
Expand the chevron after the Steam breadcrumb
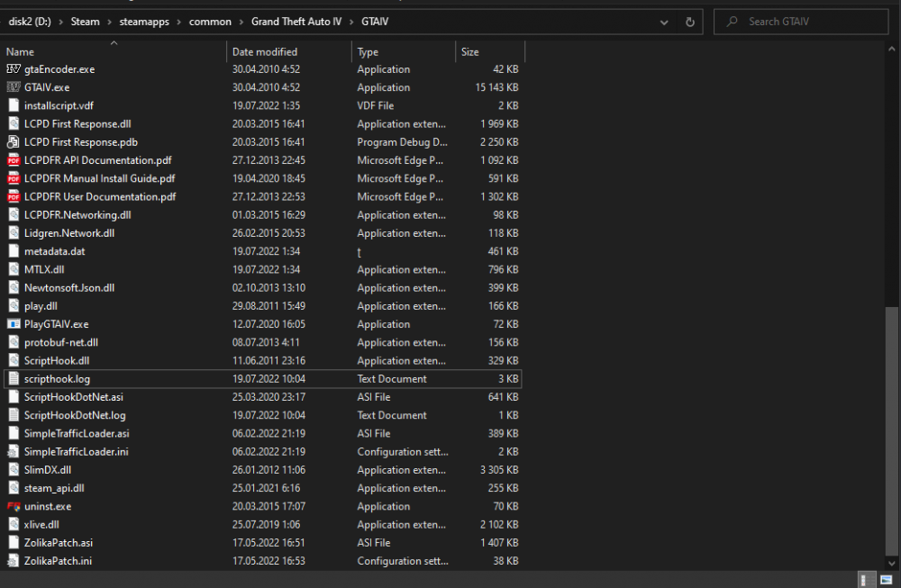tap(110, 22)
